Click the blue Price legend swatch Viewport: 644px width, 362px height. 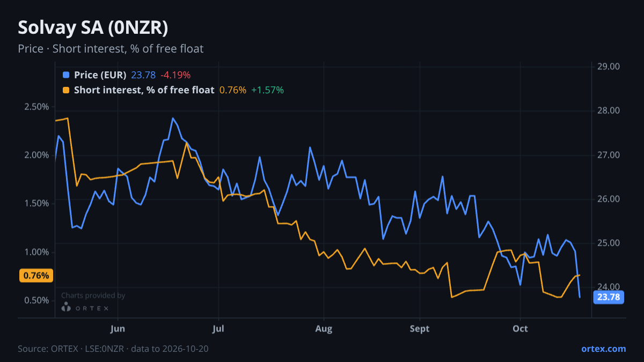coord(66,75)
